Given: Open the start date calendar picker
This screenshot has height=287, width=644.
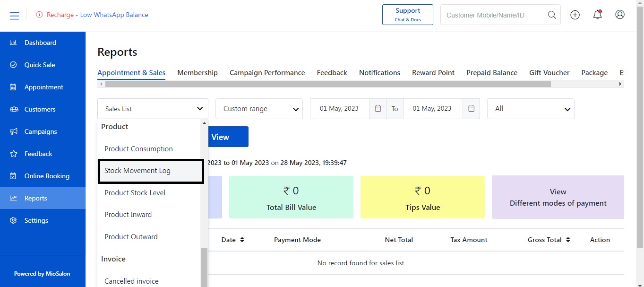Looking at the screenshot, I should point(377,108).
